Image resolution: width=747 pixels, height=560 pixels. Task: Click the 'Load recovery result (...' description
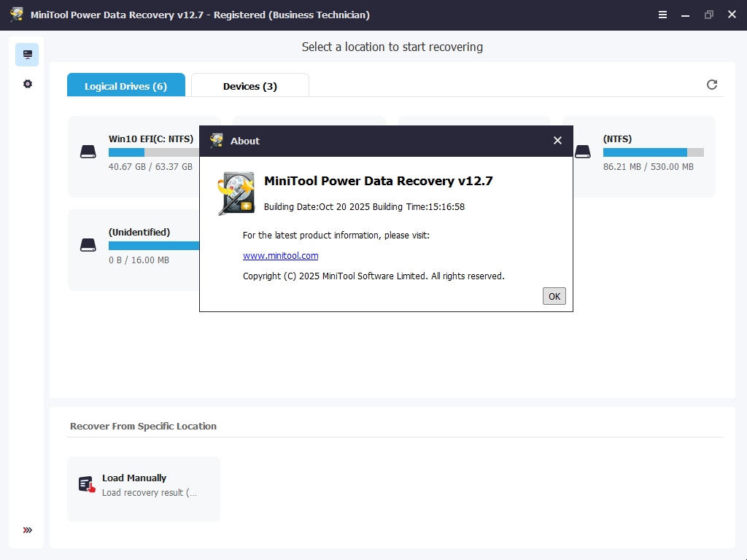tap(149, 493)
